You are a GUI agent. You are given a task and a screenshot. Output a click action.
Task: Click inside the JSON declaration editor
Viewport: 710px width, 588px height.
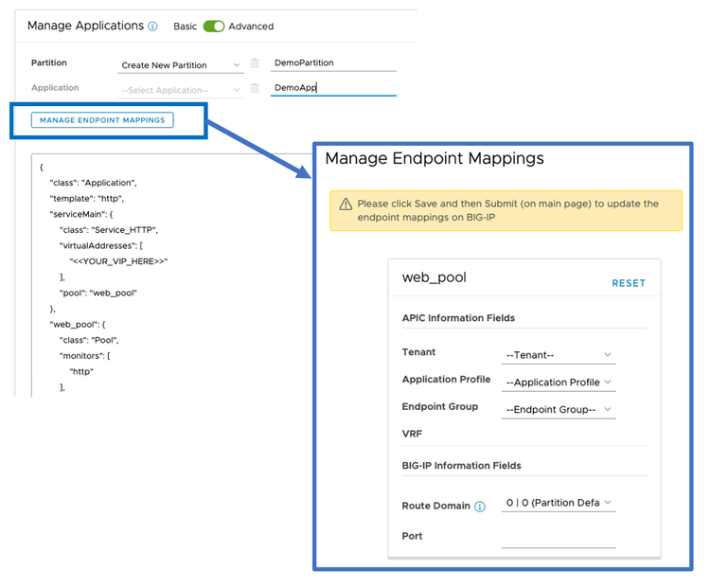[170, 284]
